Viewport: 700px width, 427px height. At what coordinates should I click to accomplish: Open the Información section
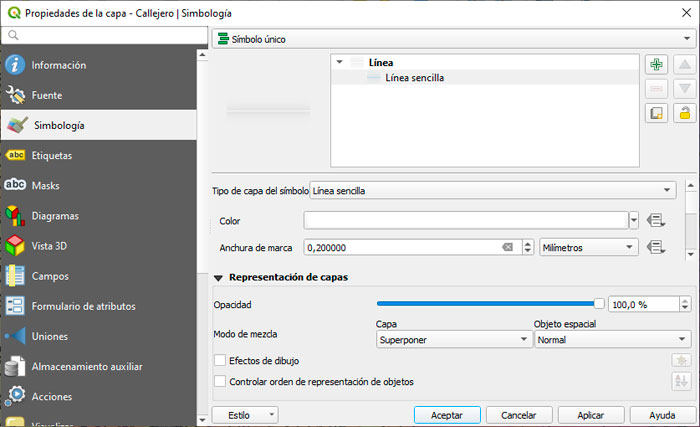point(98,65)
